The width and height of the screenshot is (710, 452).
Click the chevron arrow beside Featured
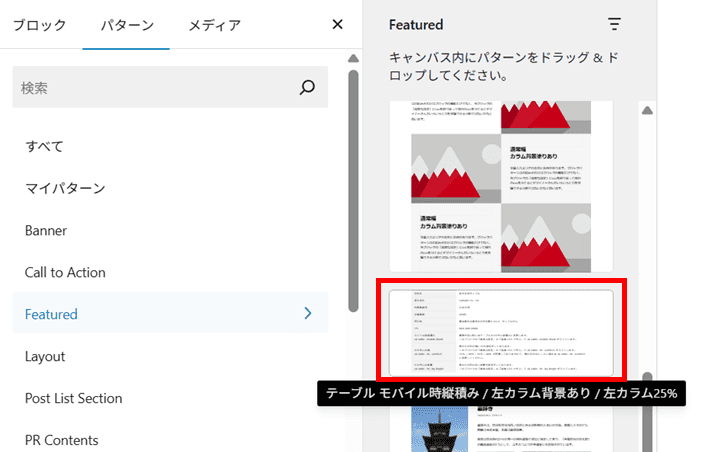pyautogui.click(x=307, y=314)
